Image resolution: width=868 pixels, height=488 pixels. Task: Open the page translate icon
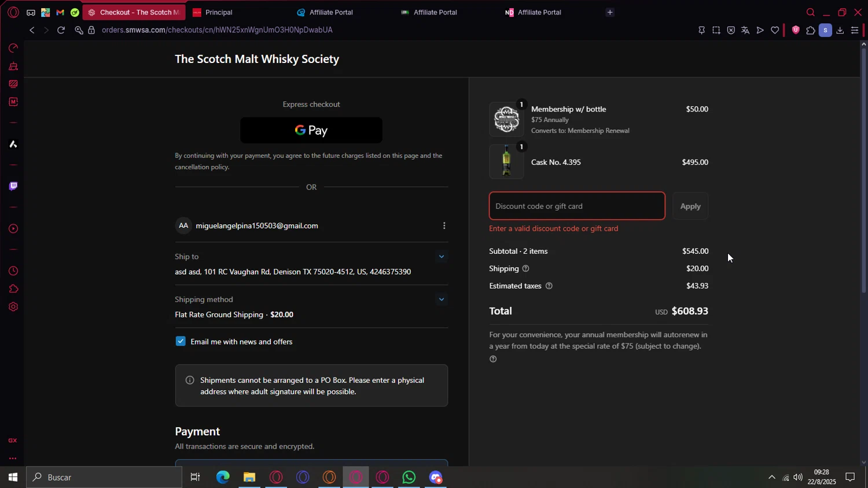(745, 30)
